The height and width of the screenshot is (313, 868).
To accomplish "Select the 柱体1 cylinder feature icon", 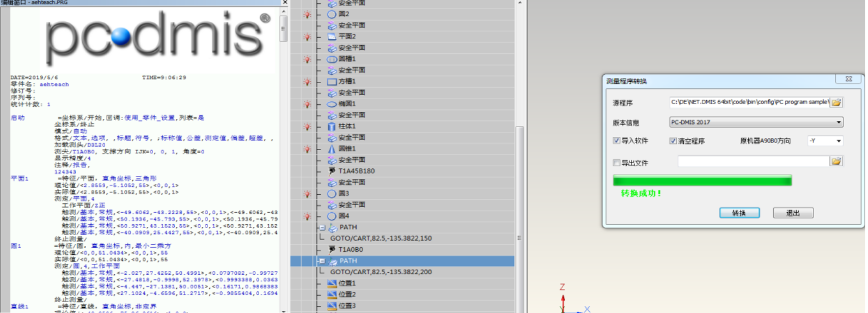I will tap(332, 127).
